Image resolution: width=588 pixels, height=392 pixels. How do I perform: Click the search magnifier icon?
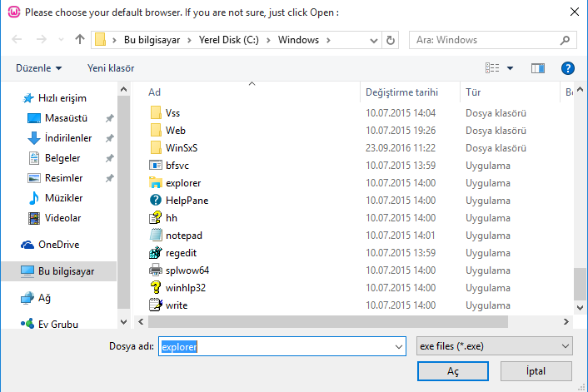pyautogui.click(x=565, y=40)
